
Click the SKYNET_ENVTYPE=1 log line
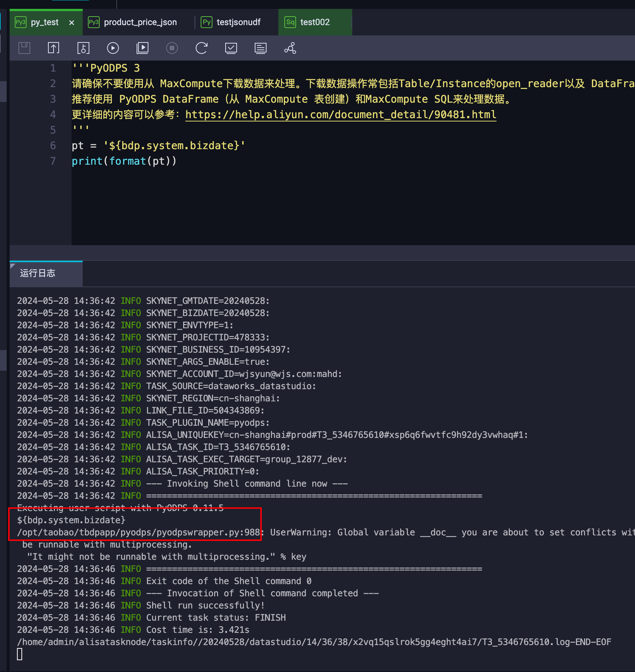pos(125,325)
